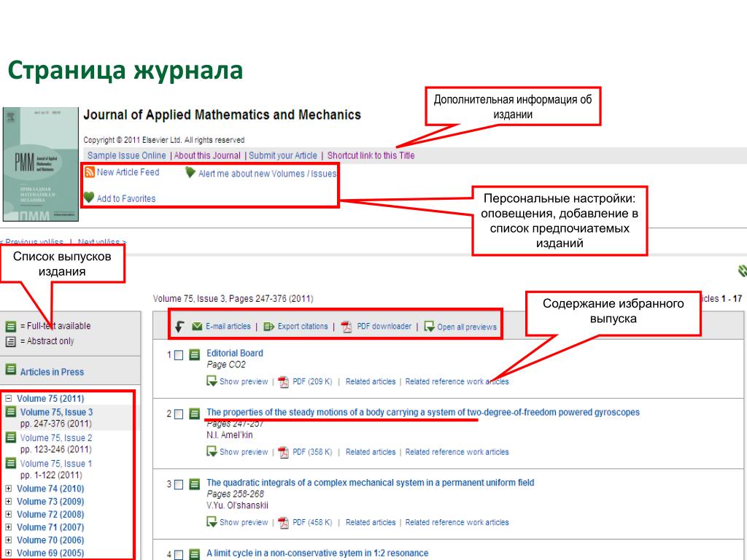This screenshot has width=747, height=560.
Task: Click the Open all previews icon
Action: (429, 326)
